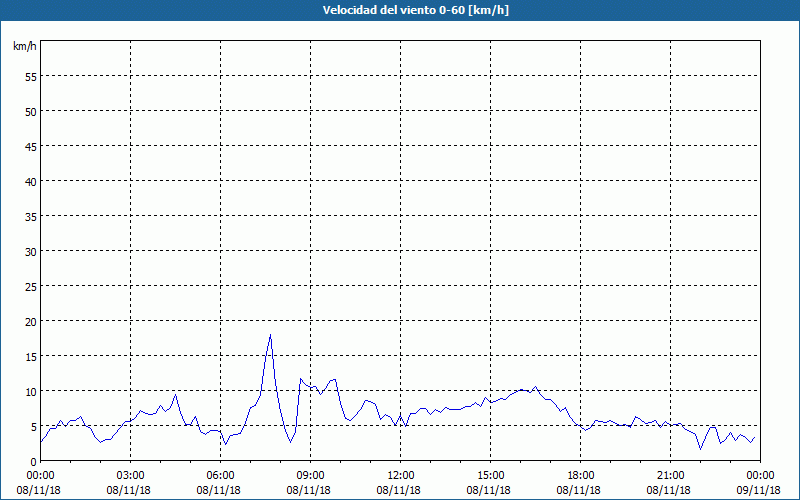800x500 pixels.
Task: Click the 06:00 time label on X axis
Action: (x=220, y=476)
